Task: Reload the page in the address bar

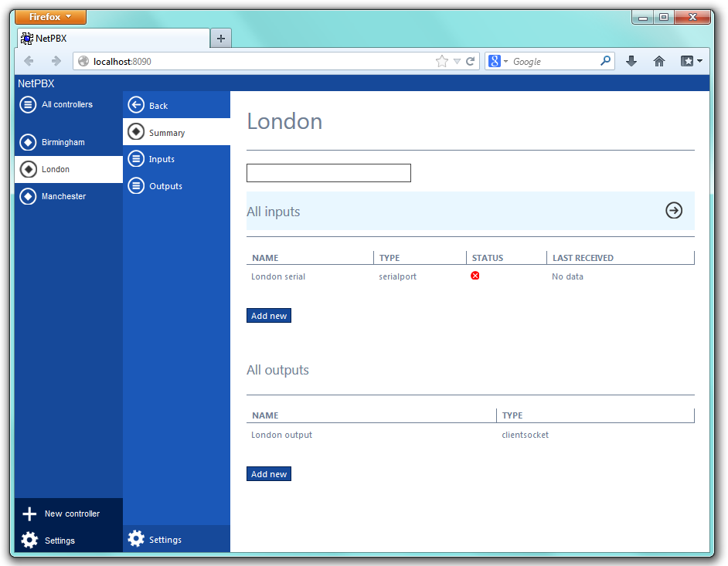Action: pyautogui.click(x=470, y=61)
